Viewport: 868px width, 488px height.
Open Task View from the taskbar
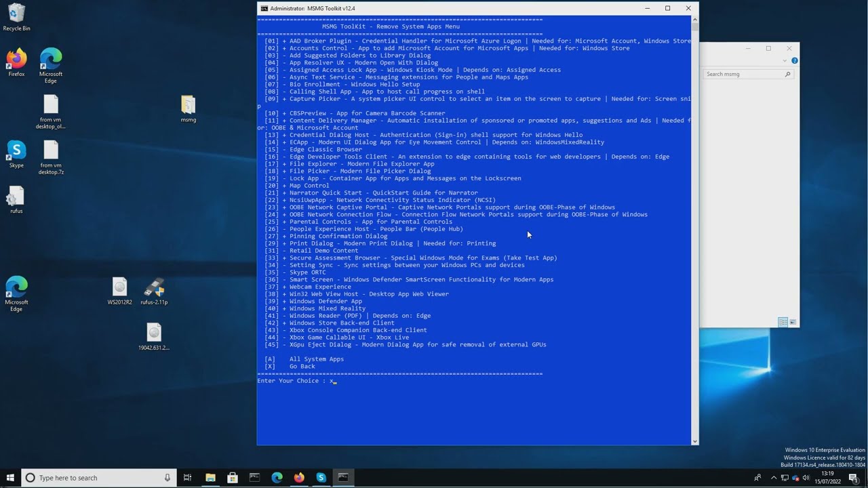pyautogui.click(x=188, y=478)
